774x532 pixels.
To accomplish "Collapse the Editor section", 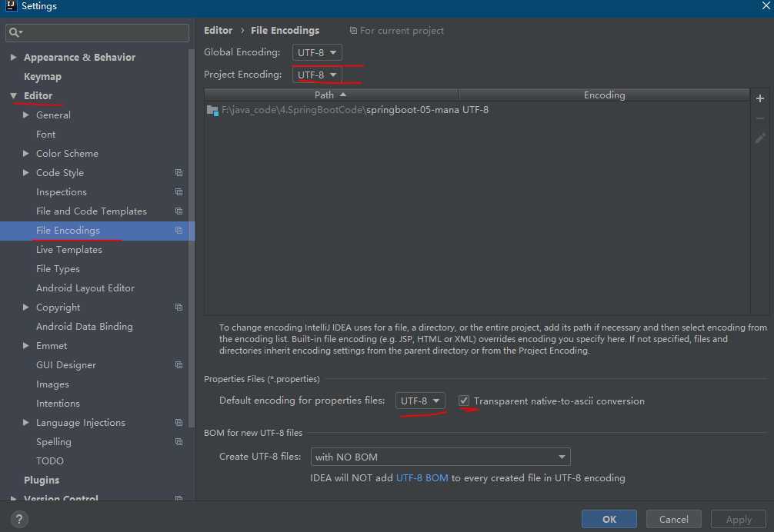I will (x=13, y=95).
